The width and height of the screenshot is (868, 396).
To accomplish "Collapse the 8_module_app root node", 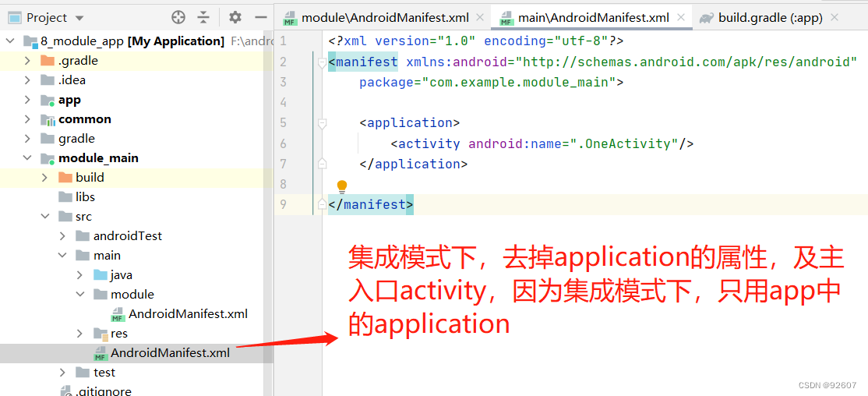I will click(10, 41).
